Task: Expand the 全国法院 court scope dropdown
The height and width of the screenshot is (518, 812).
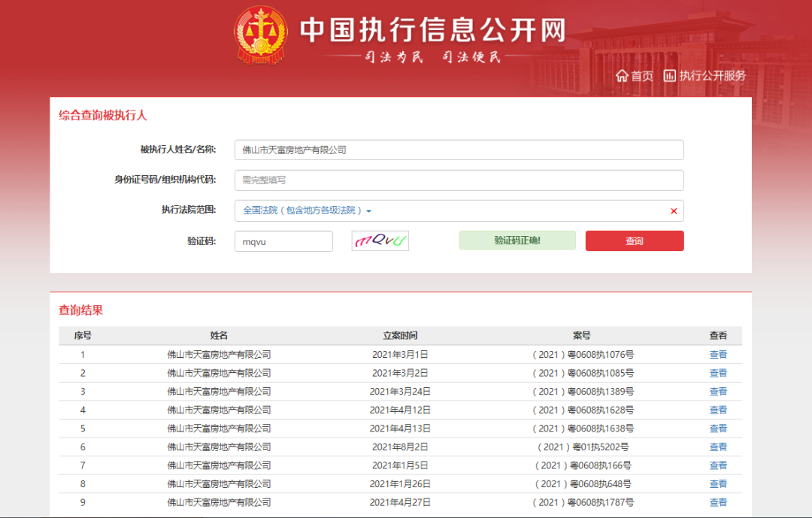Action: [307, 211]
